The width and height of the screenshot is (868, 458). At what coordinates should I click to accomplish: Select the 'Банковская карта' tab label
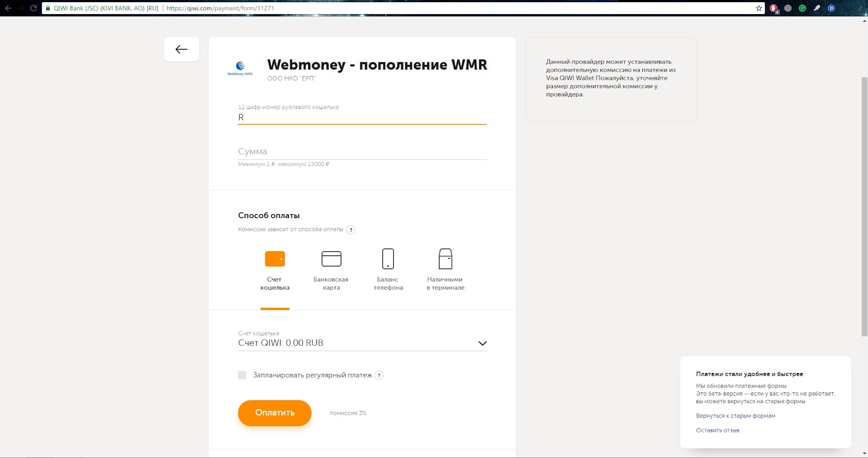pos(331,284)
